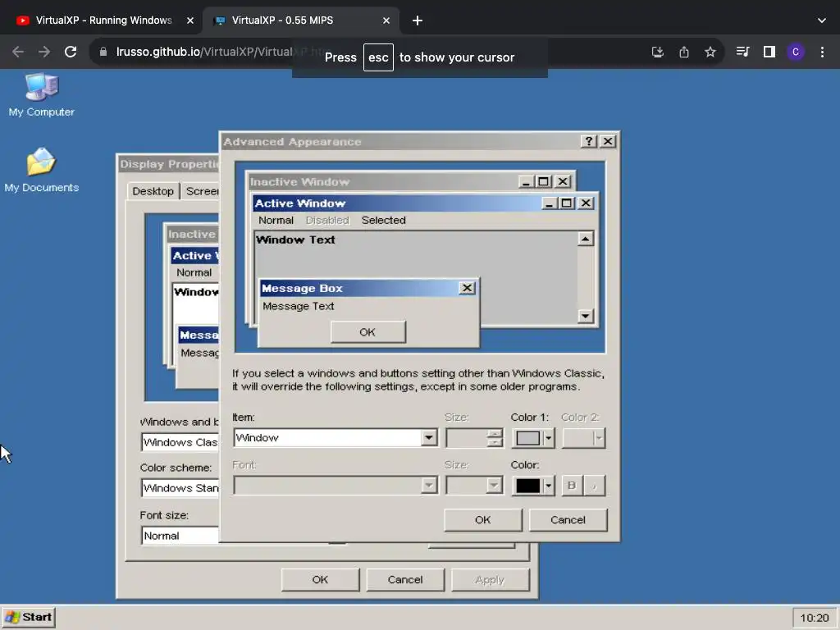Click Inactive Window preview maximize icon
Viewport: 840px width, 630px height.
(x=544, y=181)
